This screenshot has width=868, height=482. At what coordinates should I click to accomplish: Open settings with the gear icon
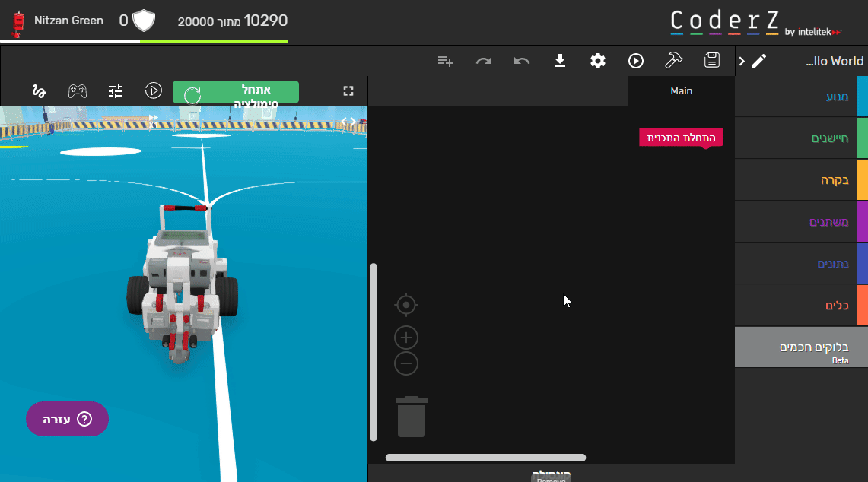point(598,61)
